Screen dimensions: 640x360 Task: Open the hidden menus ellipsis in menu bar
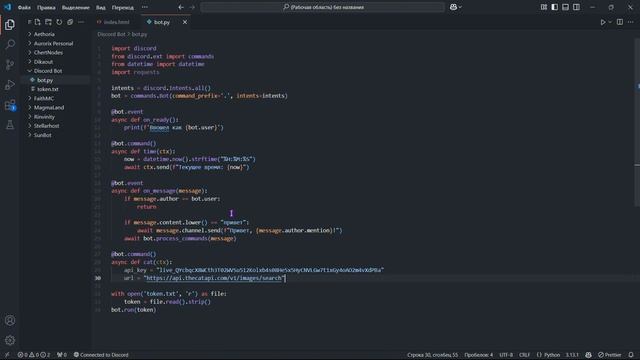click(145, 7)
